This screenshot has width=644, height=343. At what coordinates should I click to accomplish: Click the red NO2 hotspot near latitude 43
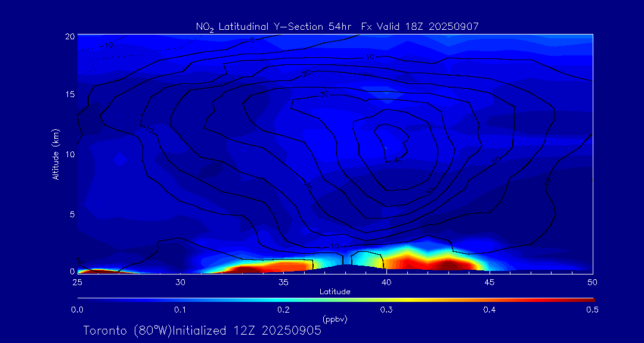coord(447,263)
